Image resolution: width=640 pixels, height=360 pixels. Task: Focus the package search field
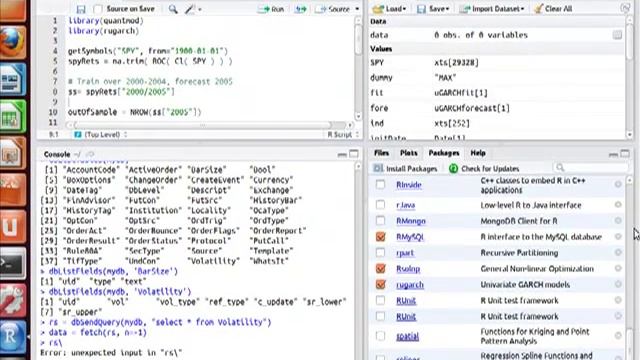pos(591,168)
